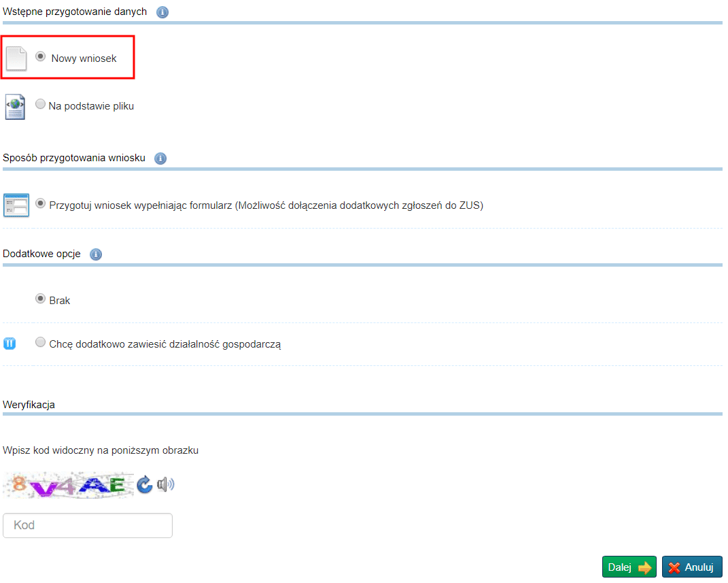Open the info icon next to 'Dodatkowe opcje'

coord(96,254)
